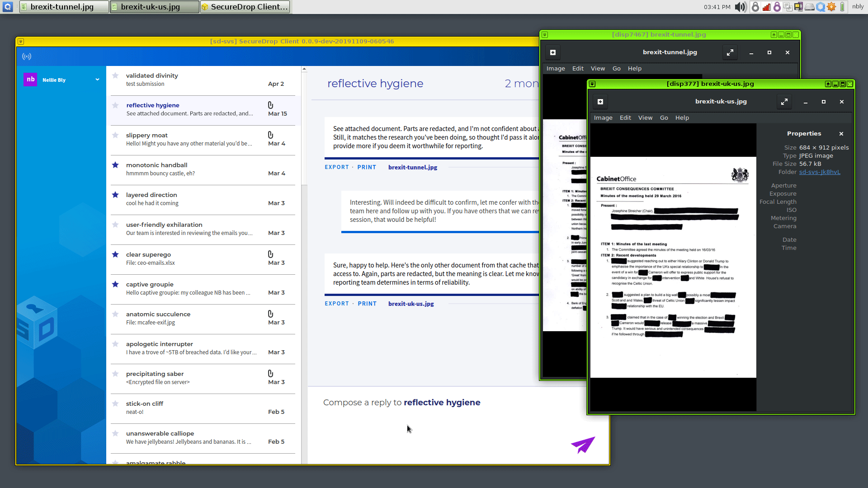Image resolution: width=868 pixels, height=488 pixels.
Task: Unstar the "captive groupie" conversation
Action: pos(115,284)
